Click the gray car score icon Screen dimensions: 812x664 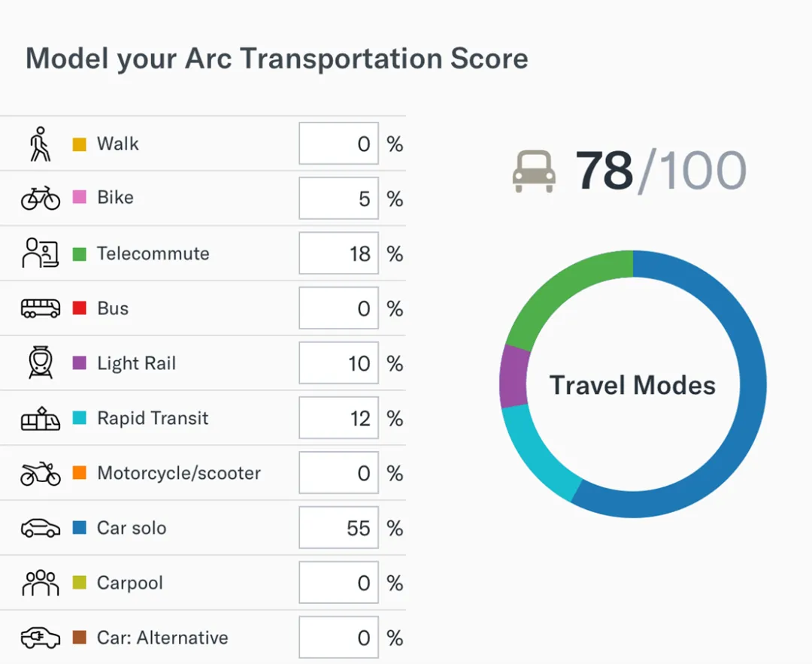pos(534,171)
